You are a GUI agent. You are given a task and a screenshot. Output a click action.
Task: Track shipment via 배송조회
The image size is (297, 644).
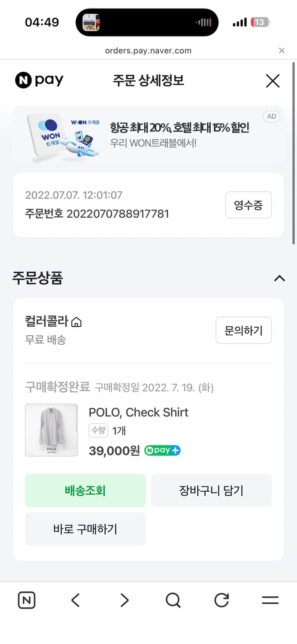point(85,491)
